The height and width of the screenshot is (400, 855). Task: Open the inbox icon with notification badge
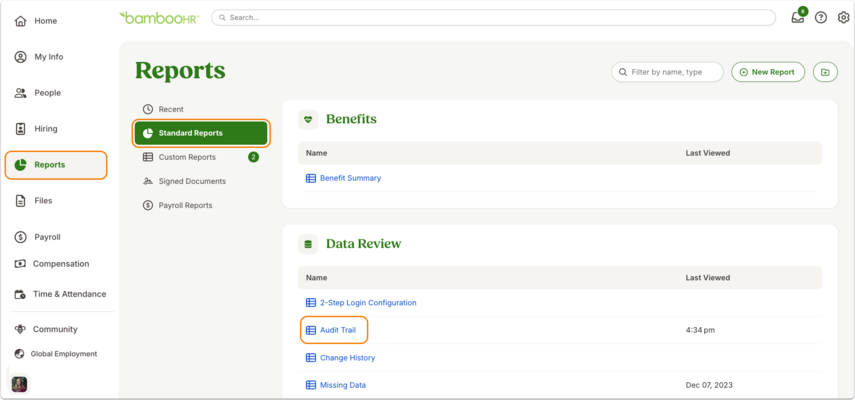(798, 16)
